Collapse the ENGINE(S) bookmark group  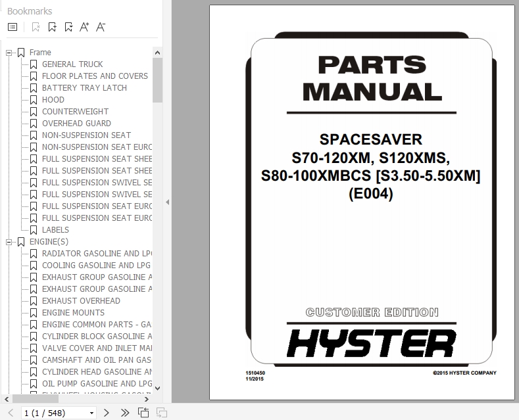(x=9, y=242)
